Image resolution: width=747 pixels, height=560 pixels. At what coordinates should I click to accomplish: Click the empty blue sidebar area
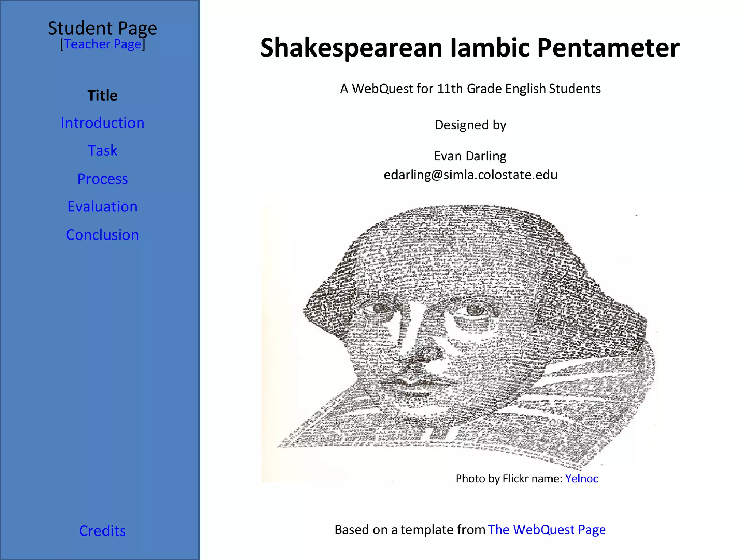point(102,365)
